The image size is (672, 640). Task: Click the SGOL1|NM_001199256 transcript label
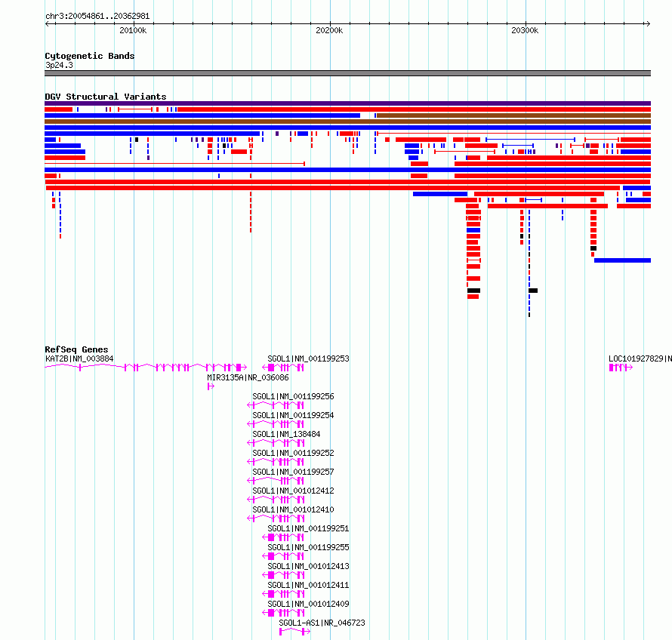pos(293,396)
